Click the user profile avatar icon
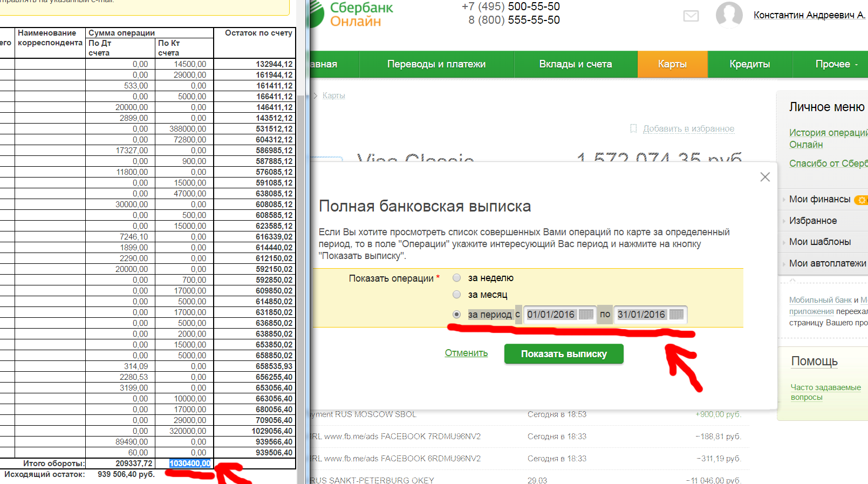The image size is (868, 484). pos(729,15)
